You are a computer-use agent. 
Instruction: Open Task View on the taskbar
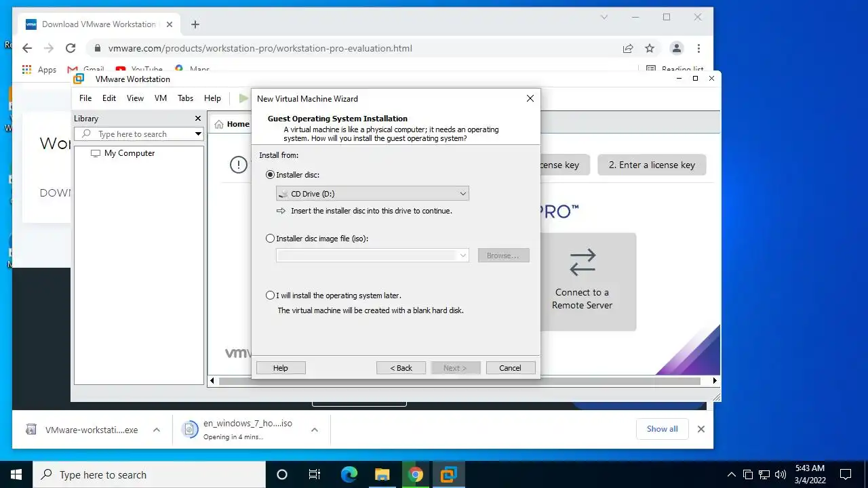[315, 474]
